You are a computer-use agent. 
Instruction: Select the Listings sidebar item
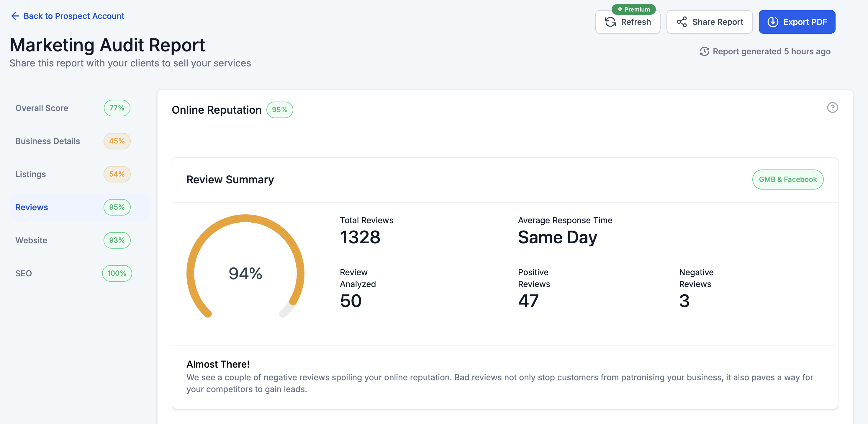pyautogui.click(x=30, y=174)
